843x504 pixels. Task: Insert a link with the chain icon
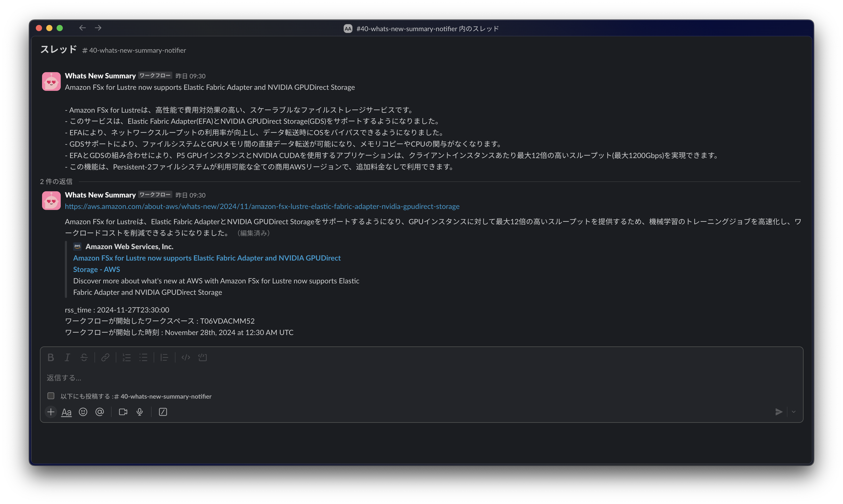click(x=105, y=357)
